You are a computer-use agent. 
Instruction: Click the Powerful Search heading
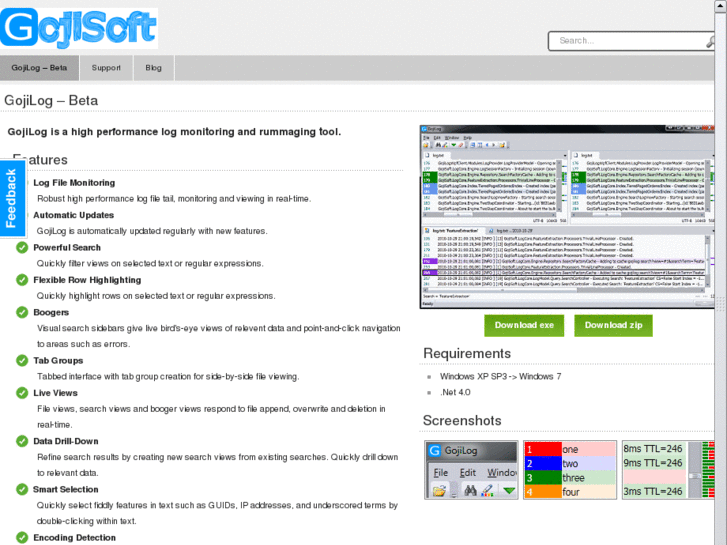67,248
